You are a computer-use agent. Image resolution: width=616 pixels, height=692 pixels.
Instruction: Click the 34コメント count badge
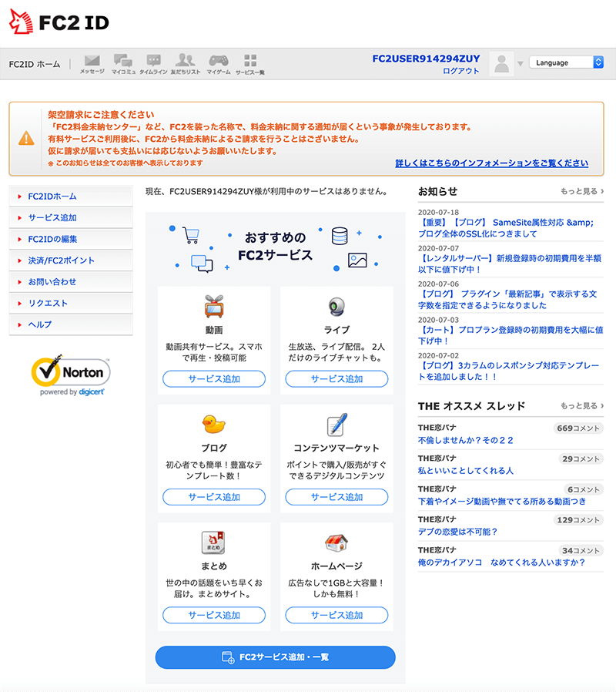pos(581,550)
